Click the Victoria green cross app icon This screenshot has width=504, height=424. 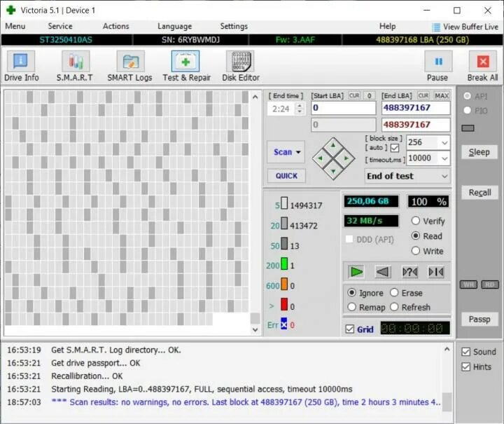[11, 11]
